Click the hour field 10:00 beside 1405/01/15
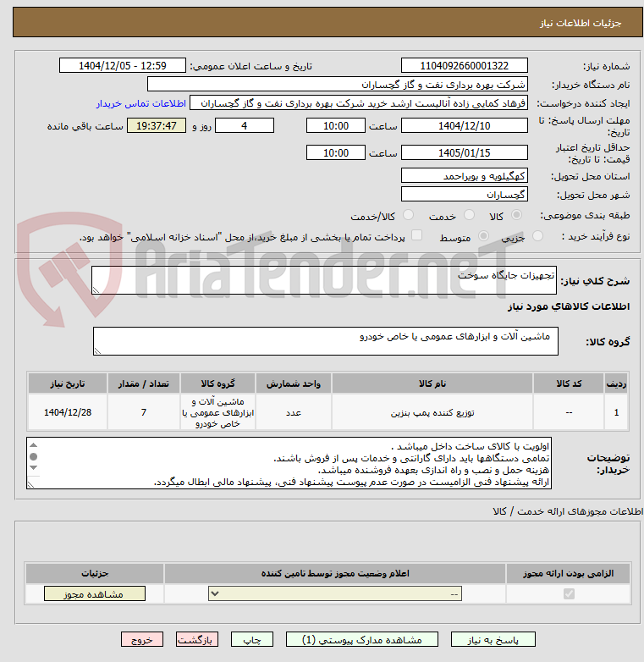This screenshot has height=662, width=644. (335, 152)
